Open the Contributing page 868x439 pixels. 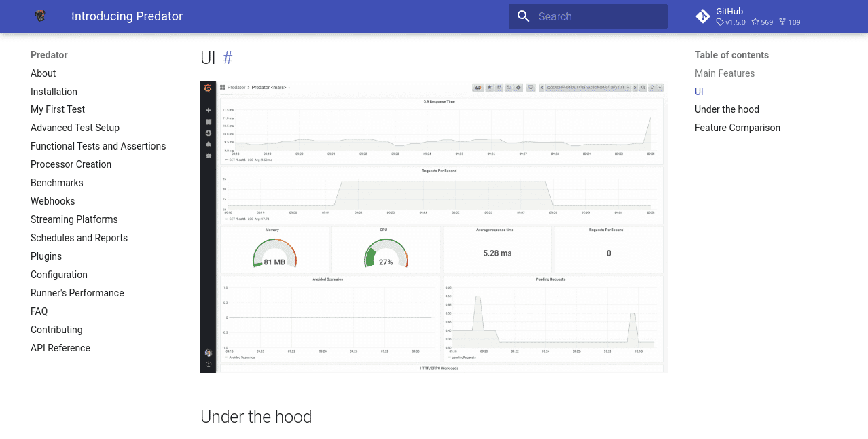click(x=56, y=330)
